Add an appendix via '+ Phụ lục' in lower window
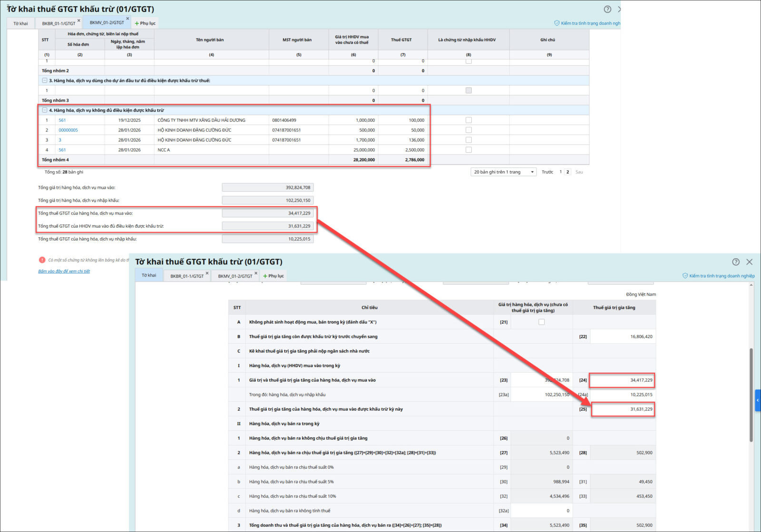 tap(273, 276)
